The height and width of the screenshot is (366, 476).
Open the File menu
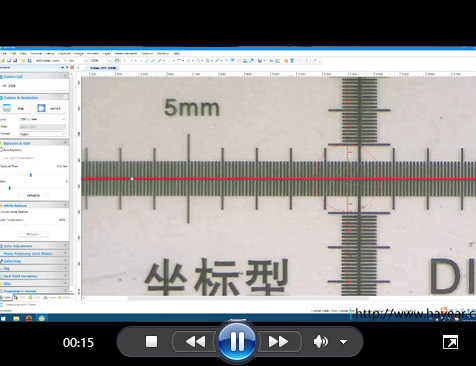[4, 53]
